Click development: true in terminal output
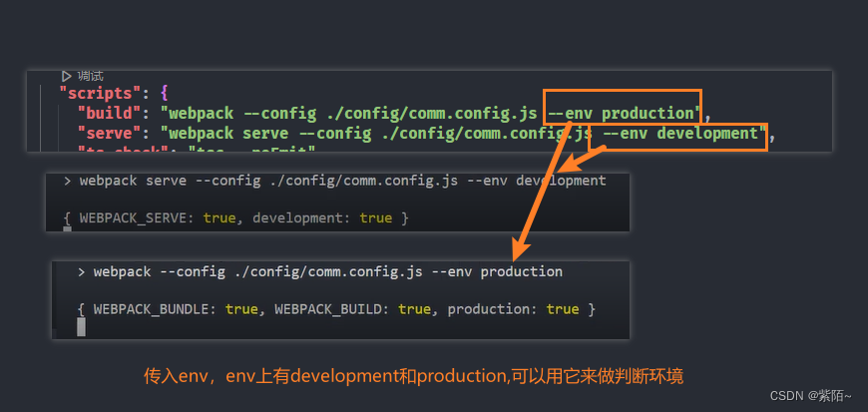The image size is (868, 412). (322, 218)
